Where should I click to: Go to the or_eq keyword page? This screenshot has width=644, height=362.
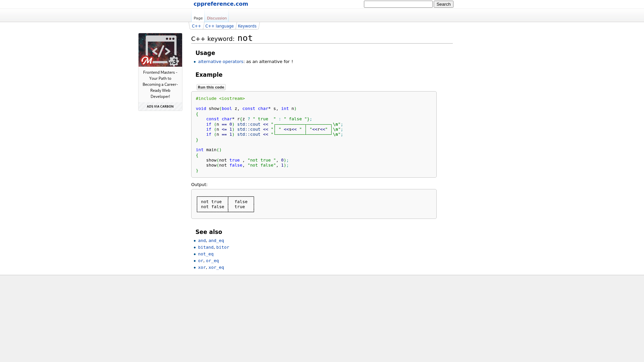click(212, 261)
